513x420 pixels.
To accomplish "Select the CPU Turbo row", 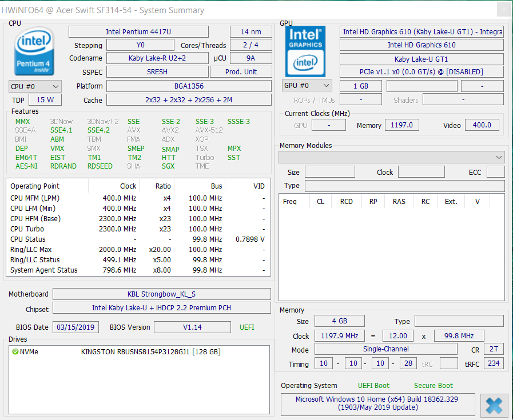I will click(138, 229).
